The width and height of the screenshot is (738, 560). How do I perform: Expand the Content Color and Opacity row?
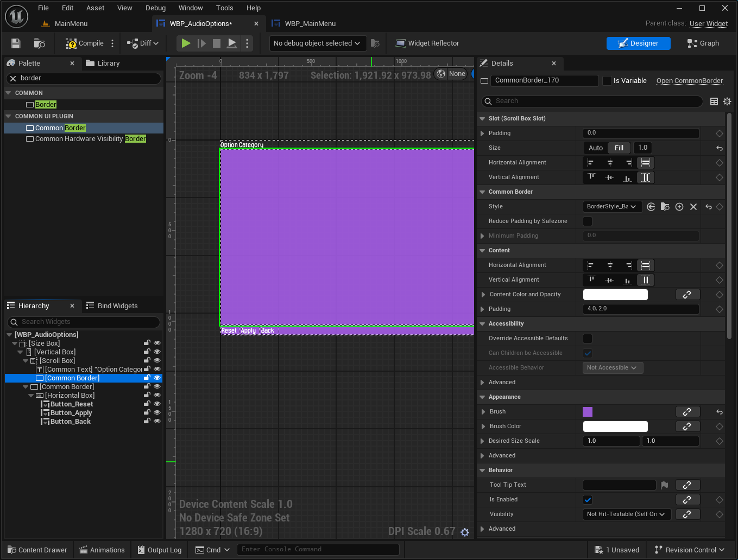tap(483, 295)
